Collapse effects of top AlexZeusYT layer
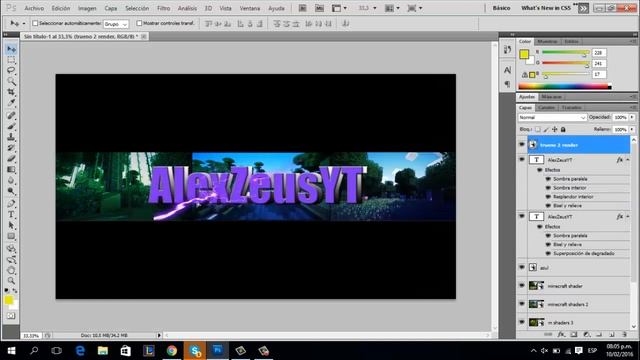This screenshot has width=640, height=360. coord(627,160)
